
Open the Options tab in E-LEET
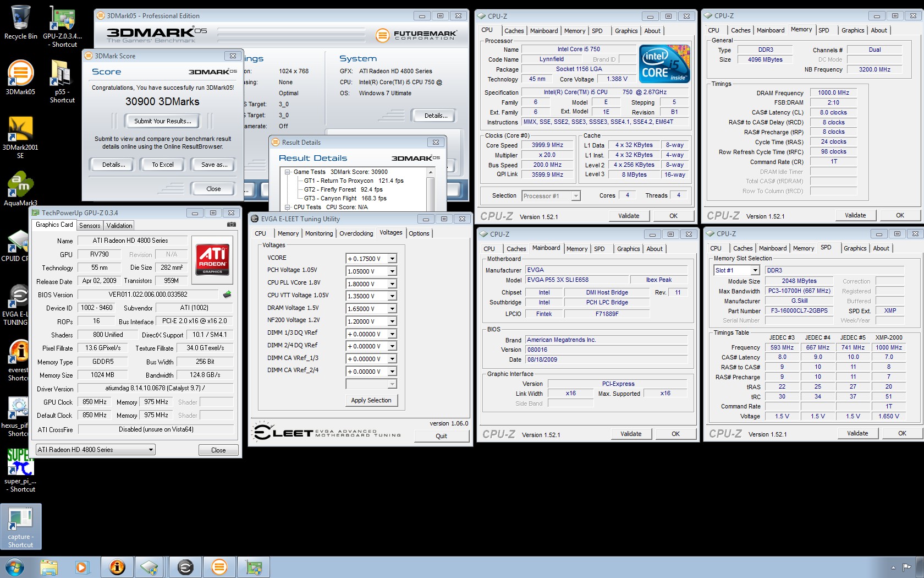click(419, 233)
